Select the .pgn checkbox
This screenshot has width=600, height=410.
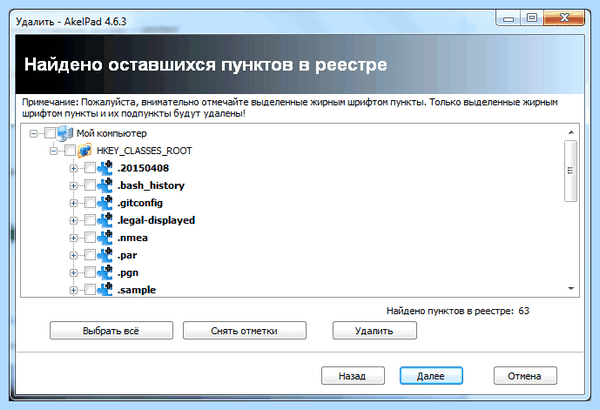point(90,273)
